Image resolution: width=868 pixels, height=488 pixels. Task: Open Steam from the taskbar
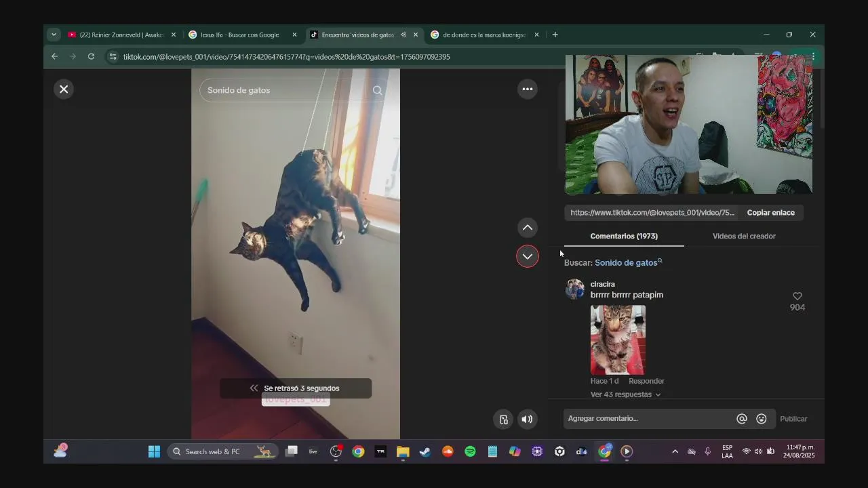click(x=425, y=451)
